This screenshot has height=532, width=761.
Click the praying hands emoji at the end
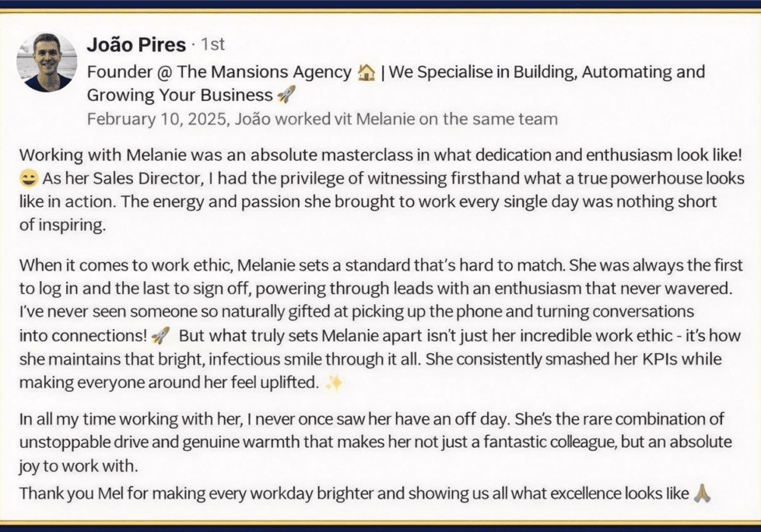click(702, 493)
